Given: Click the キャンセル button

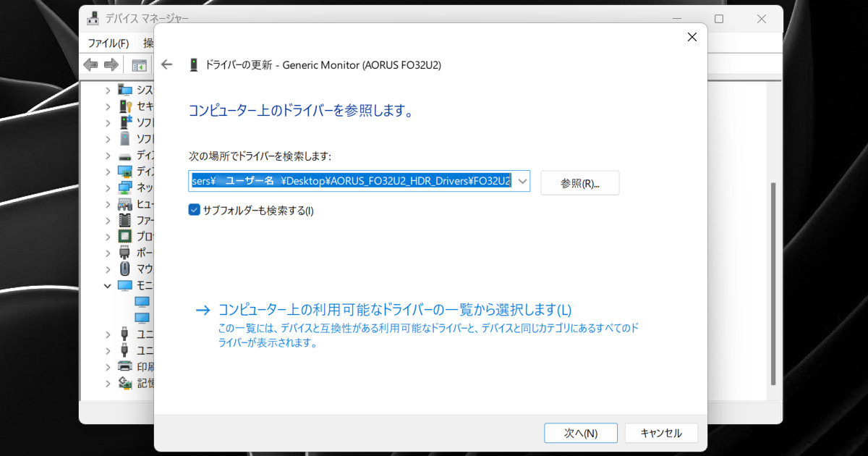Looking at the screenshot, I should (x=661, y=433).
